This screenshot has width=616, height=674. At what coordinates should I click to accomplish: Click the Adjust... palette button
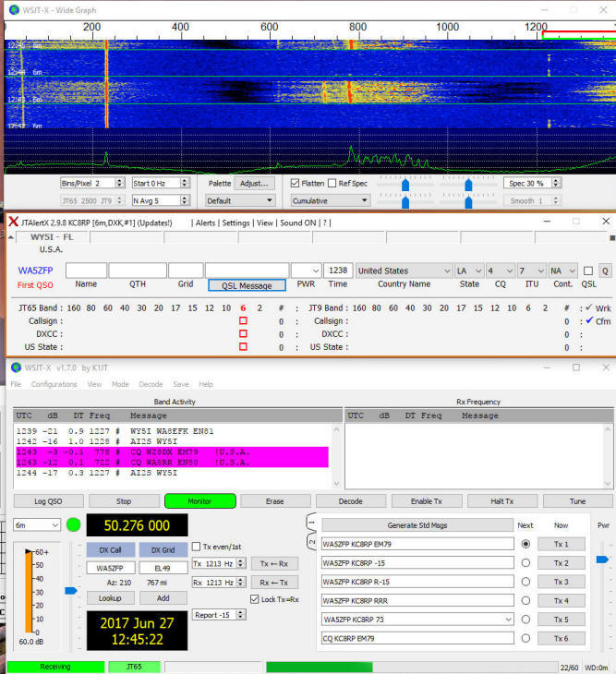point(254,183)
